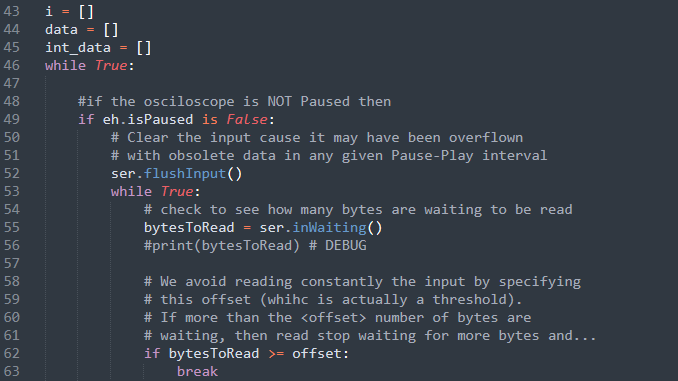This screenshot has width=678, height=381.
Task: Click the data list assignment on line 44
Action: [x=82, y=29]
